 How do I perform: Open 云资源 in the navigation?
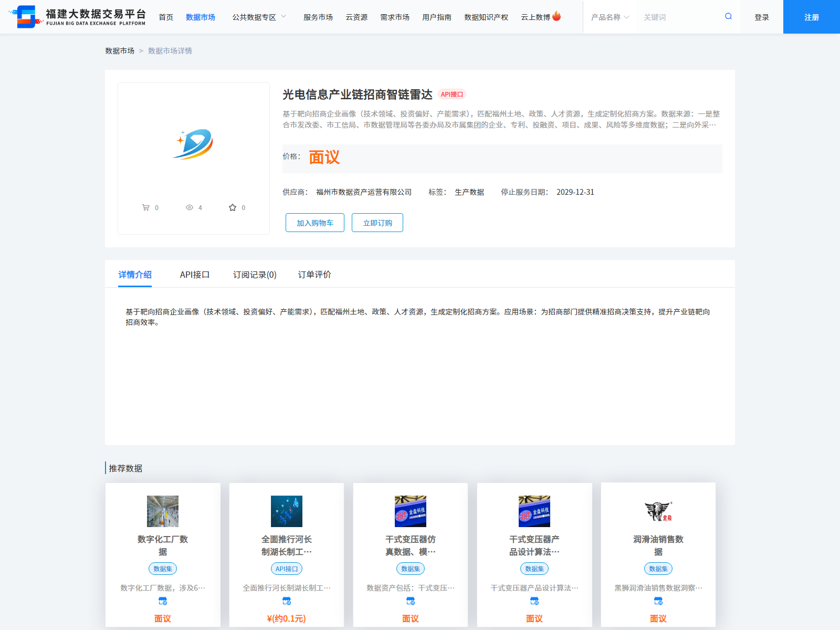tap(356, 17)
